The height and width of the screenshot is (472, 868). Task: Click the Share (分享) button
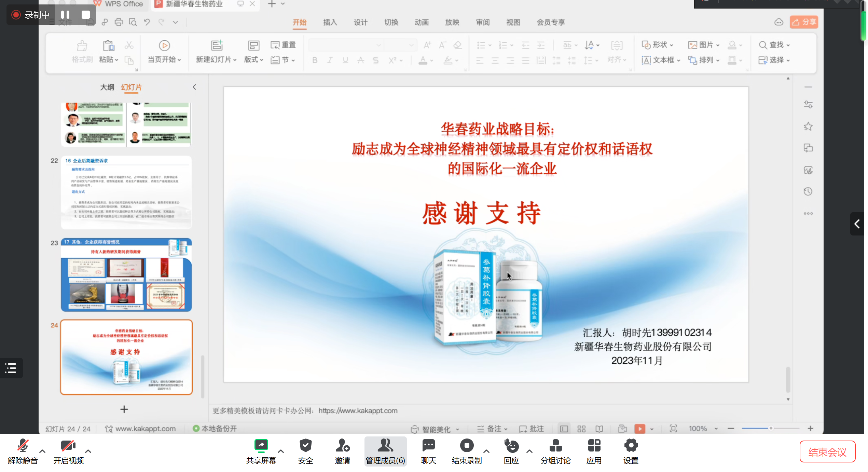point(804,22)
